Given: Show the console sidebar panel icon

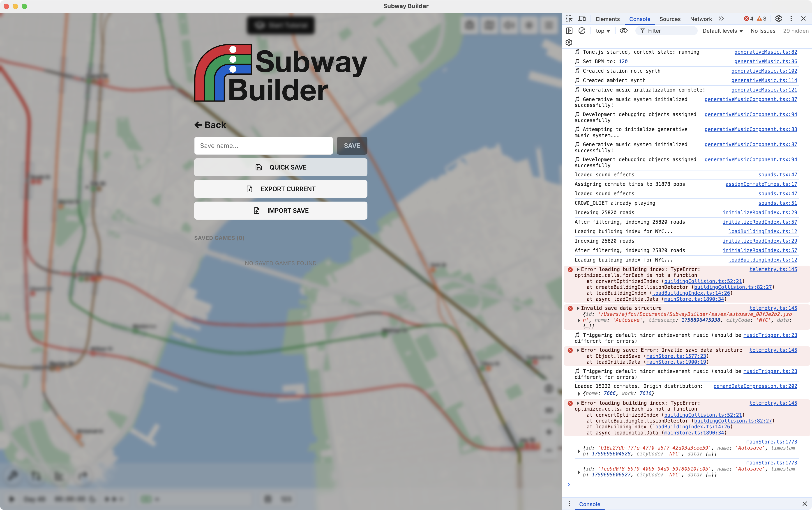Looking at the screenshot, I should tap(569, 31).
